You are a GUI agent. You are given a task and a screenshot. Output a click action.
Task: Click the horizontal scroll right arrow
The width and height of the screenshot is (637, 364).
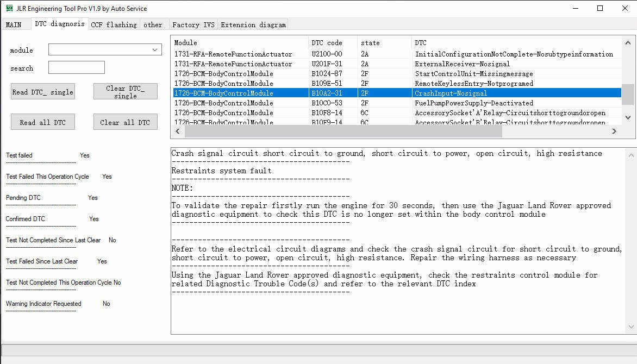pos(614,131)
